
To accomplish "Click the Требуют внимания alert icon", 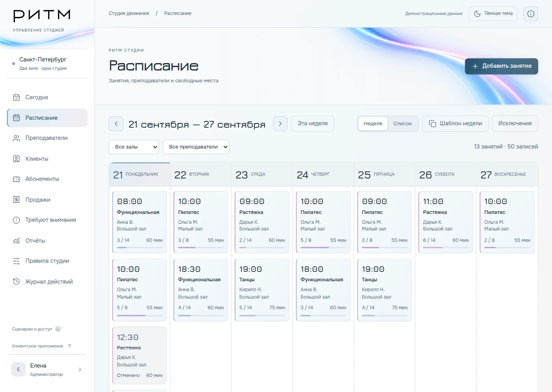I will (x=16, y=220).
